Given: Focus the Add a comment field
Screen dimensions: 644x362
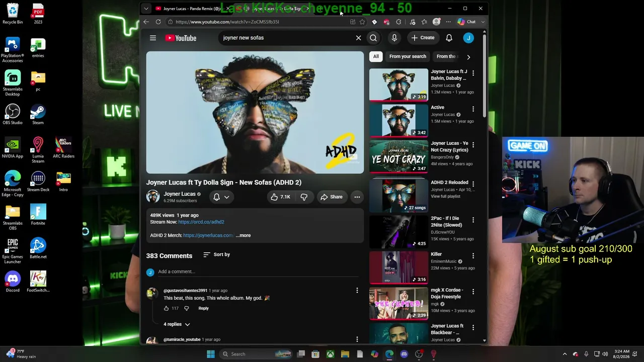Looking at the screenshot, I should point(258,272).
